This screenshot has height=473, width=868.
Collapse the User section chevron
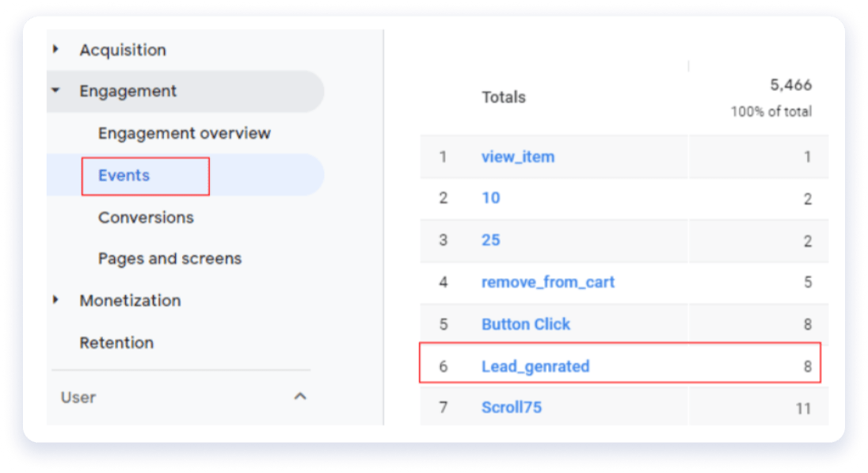click(300, 396)
